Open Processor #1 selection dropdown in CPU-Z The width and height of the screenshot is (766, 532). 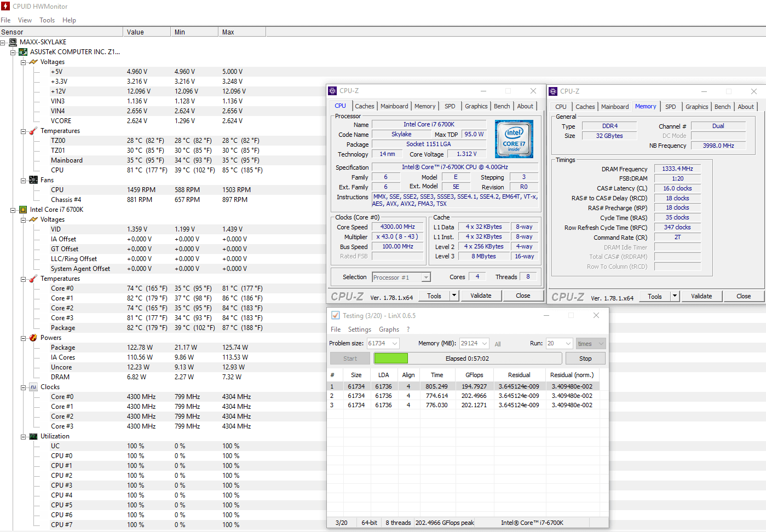(426, 277)
